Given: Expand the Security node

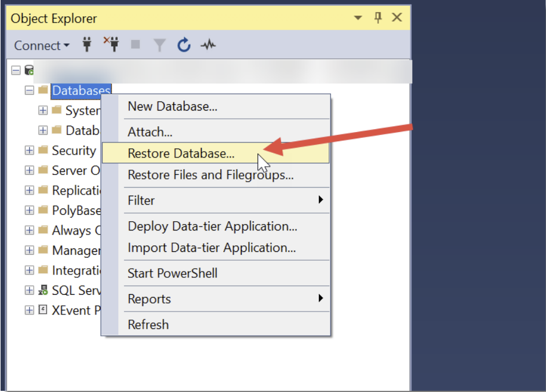Looking at the screenshot, I should 30,151.
